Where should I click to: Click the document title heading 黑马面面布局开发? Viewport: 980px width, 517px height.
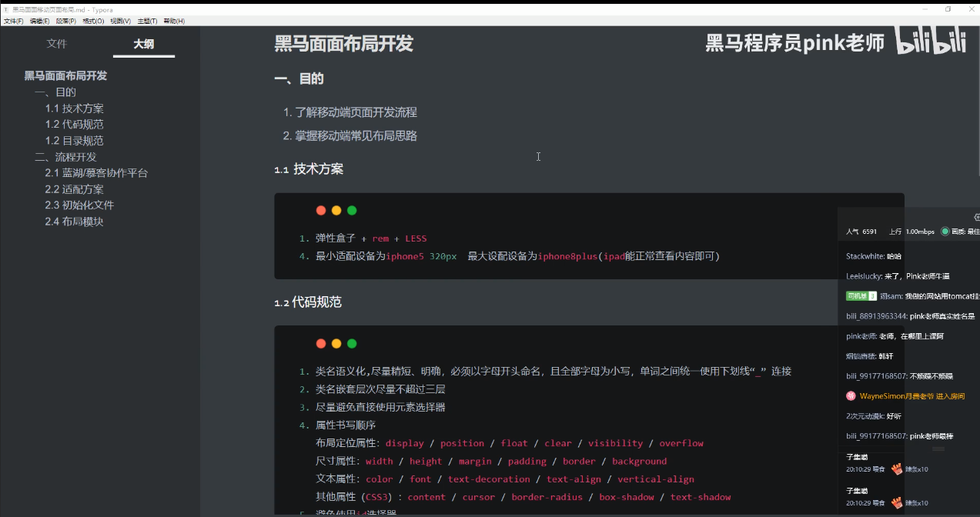pos(344,44)
